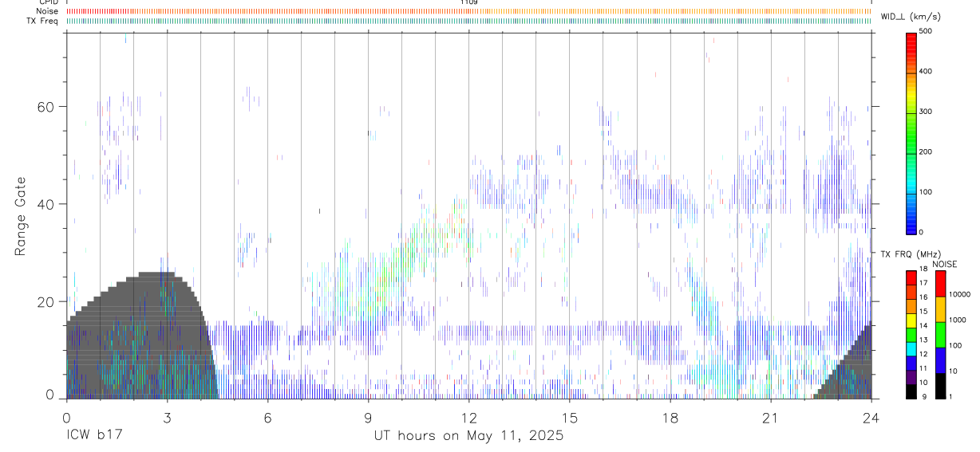Click the 500 tick on the width colorbar
The image size is (980, 452).
(x=926, y=31)
